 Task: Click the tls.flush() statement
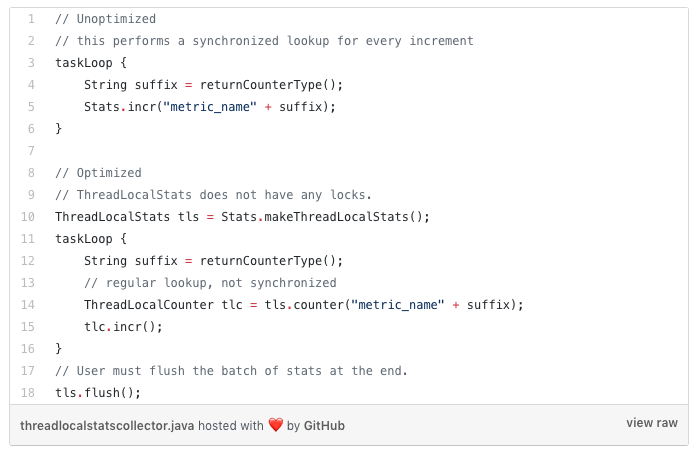coord(98,393)
